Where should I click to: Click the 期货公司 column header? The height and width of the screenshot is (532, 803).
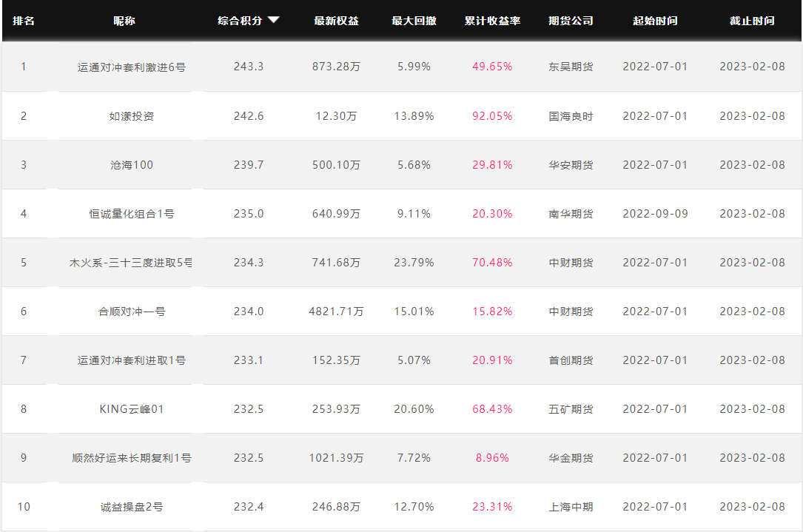click(571, 21)
